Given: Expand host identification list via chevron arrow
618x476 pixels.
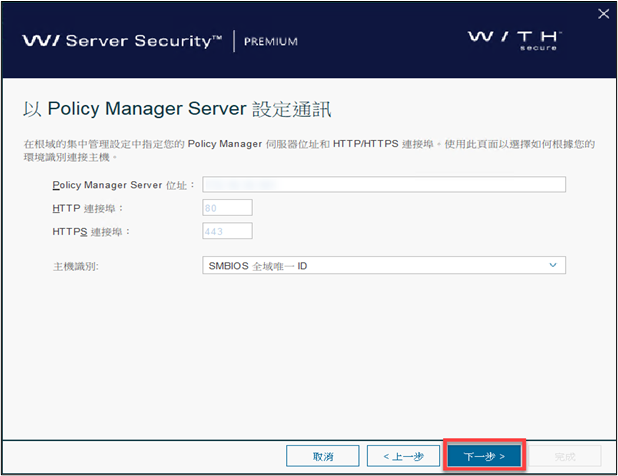Looking at the screenshot, I should click(553, 265).
